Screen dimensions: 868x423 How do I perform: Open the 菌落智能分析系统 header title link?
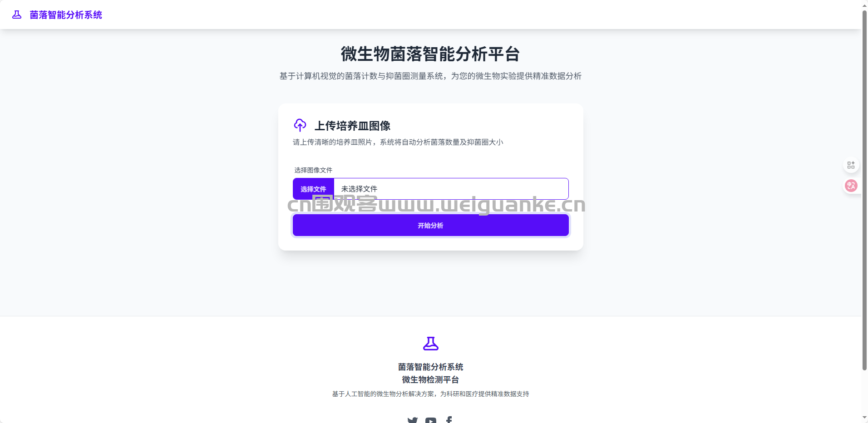click(66, 15)
